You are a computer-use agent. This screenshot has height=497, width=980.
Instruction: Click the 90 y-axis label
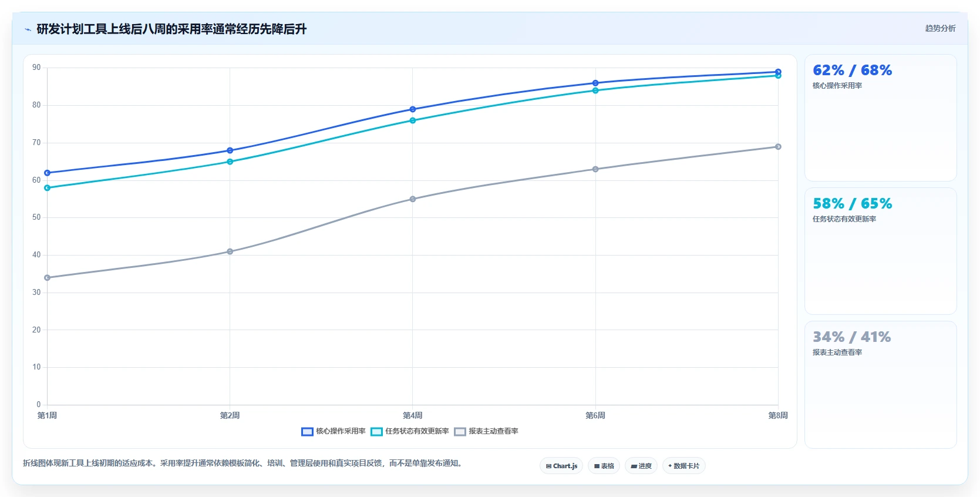pyautogui.click(x=36, y=68)
